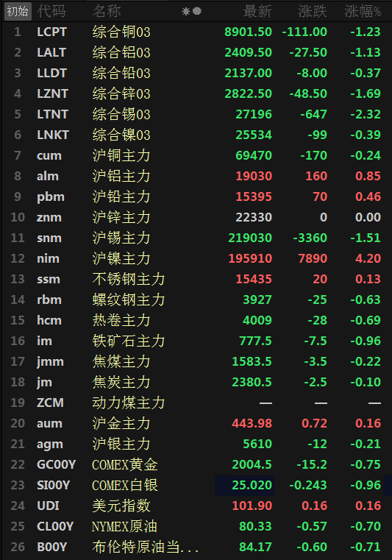
Task: Sort by 涨跌 column header
Action: [313, 12]
